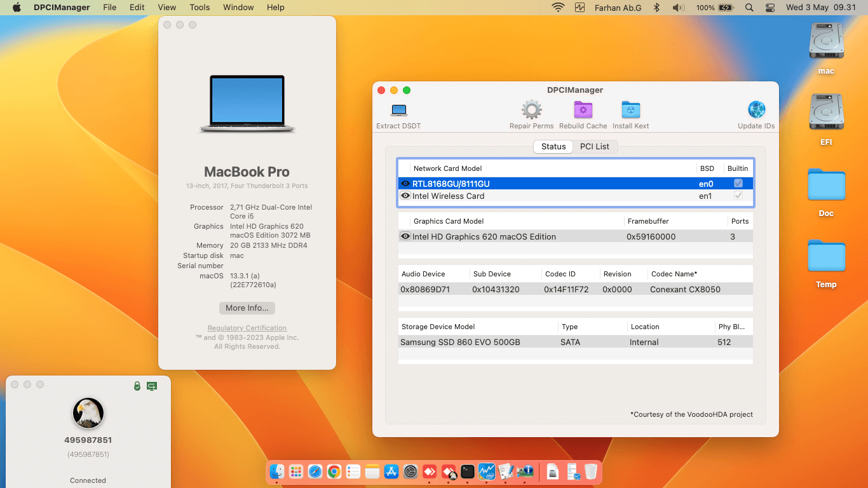Viewport: 868px width, 488px height.
Task: Select the Status tab
Action: (x=552, y=146)
